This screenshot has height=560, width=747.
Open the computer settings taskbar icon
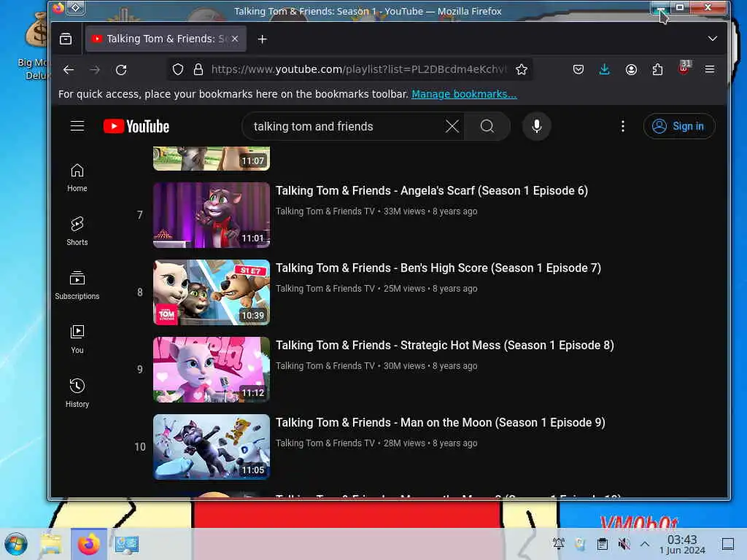[127, 544]
